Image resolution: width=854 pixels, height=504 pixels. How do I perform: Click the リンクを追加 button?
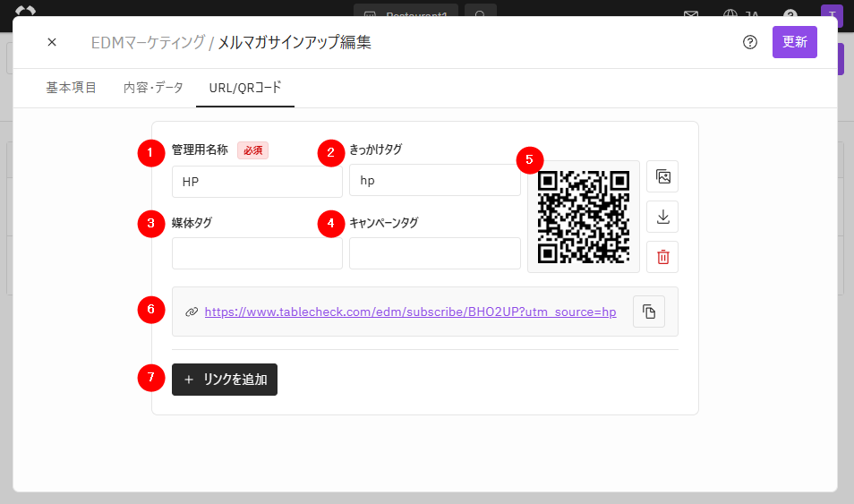click(x=225, y=380)
